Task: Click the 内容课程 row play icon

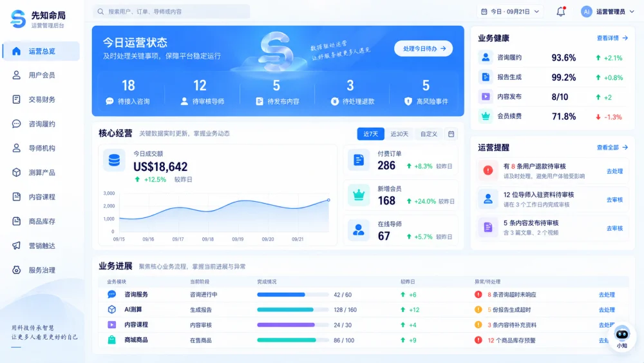Action: tap(111, 325)
